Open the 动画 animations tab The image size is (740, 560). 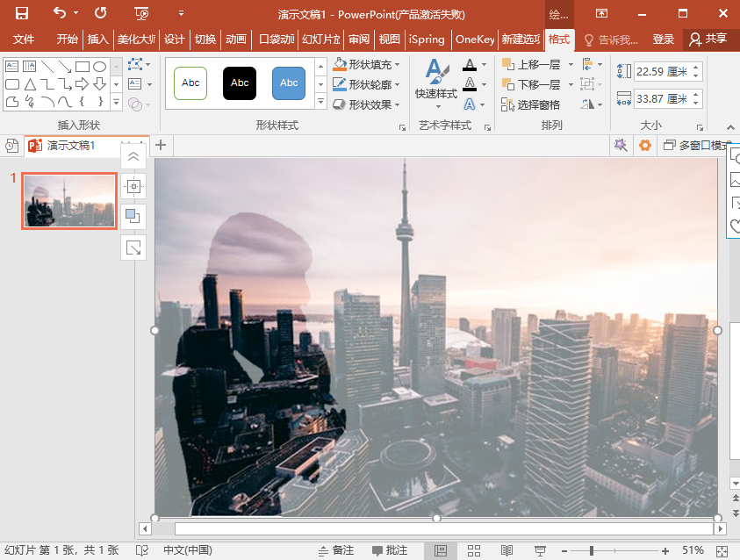click(236, 39)
